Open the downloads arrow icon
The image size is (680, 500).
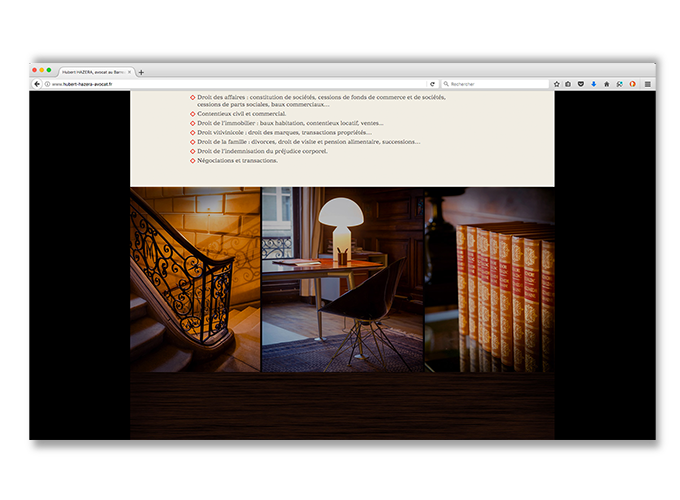click(594, 84)
